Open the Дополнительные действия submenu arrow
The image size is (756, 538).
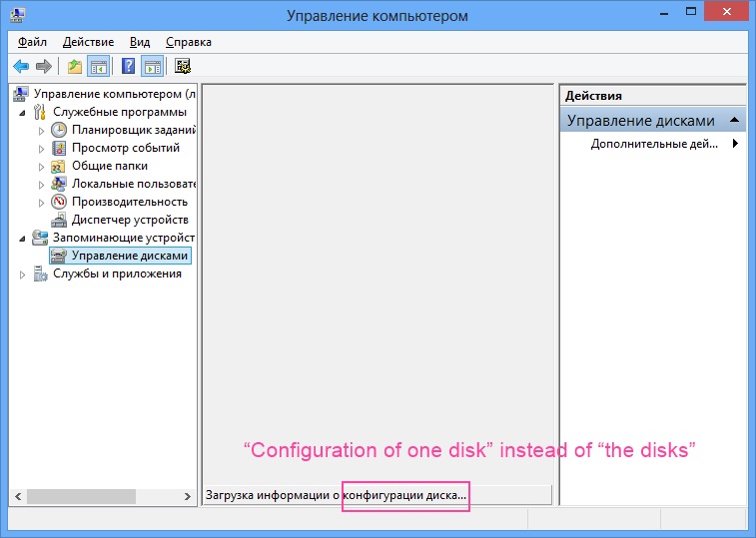click(735, 143)
